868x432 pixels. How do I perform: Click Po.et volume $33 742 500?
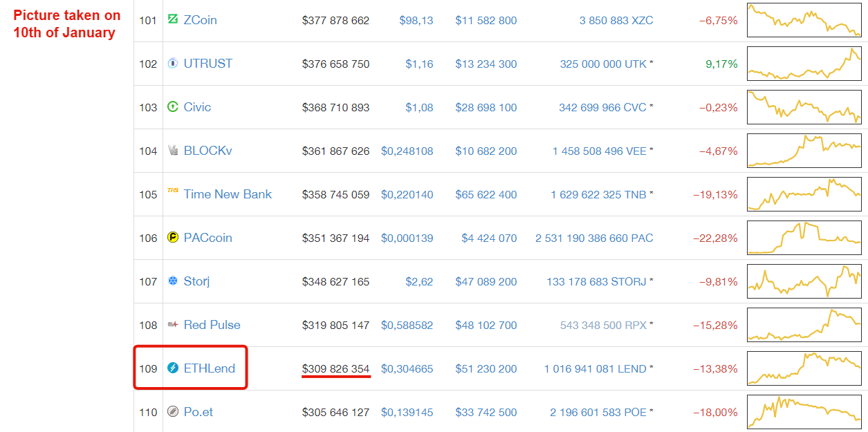click(486, 413)
